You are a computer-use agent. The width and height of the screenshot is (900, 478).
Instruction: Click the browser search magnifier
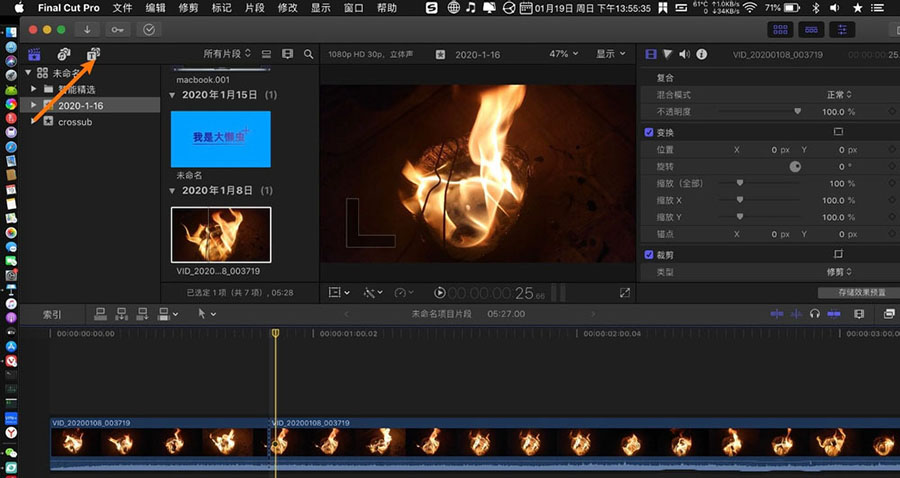pos(308,54)
